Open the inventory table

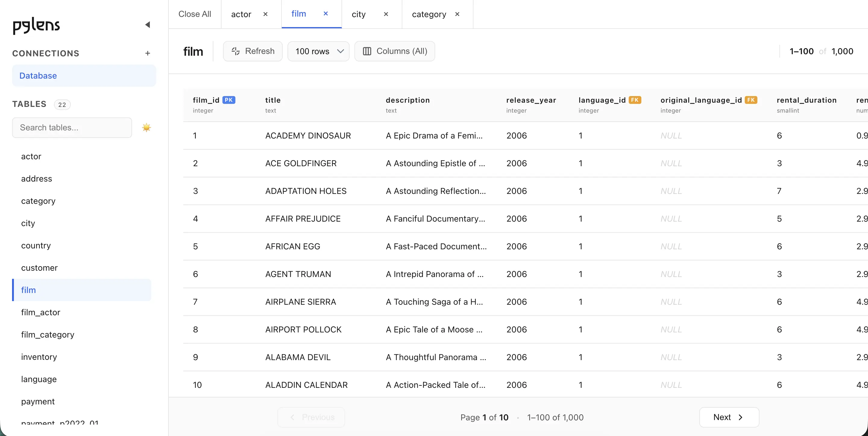pos(39,357)
